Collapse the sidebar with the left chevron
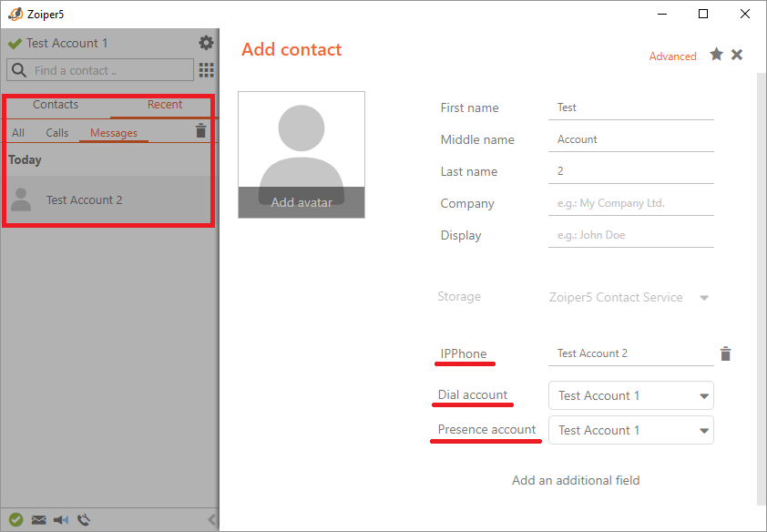Image resolution: width=767 pixels, height=532 pixels. point(211,520)
